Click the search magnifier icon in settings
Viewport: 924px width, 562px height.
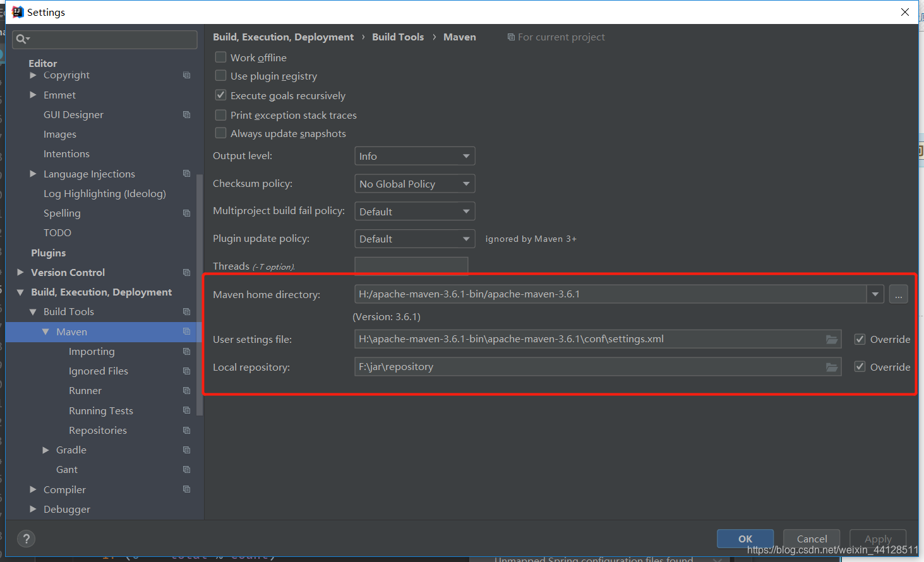(x=21, y=39)
